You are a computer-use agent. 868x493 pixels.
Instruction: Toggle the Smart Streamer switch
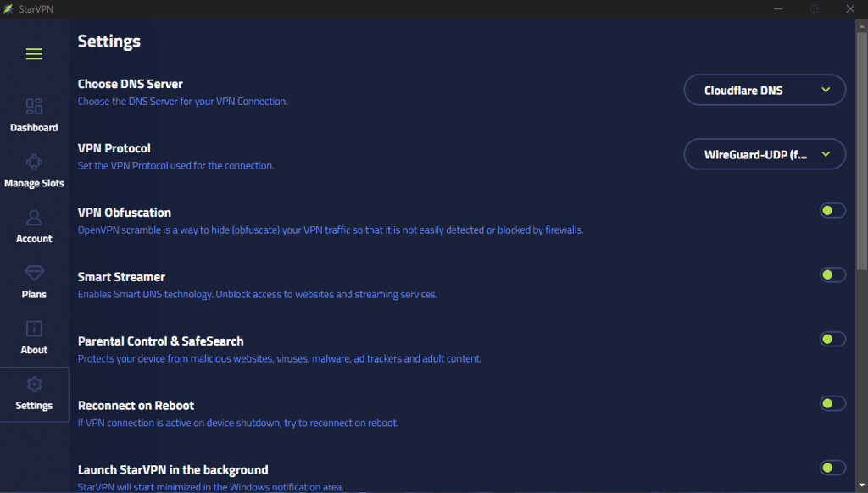(x=832, y=275)
